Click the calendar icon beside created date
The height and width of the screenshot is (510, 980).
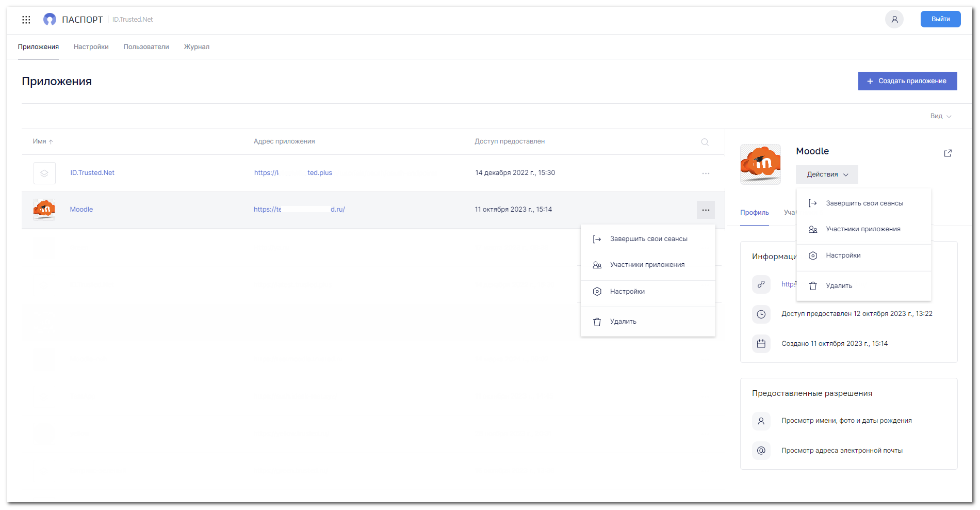coord(761,344)
